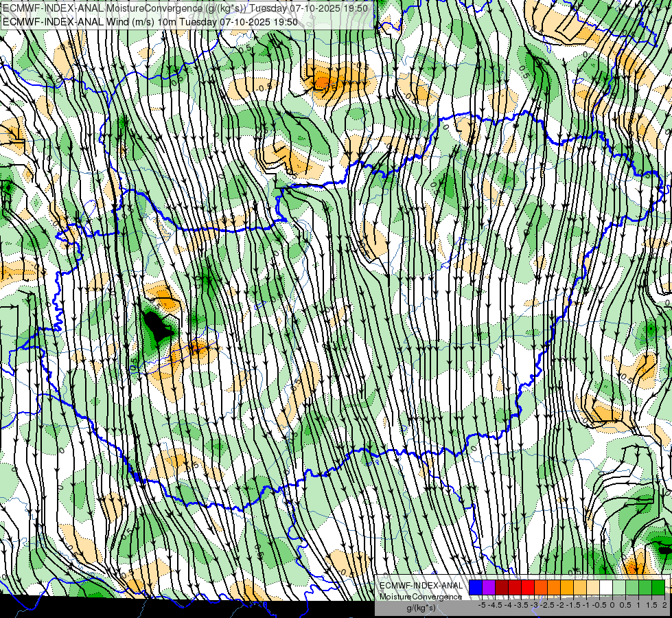
Task: Click the blue legend swatch
Action: pos(476,587)
